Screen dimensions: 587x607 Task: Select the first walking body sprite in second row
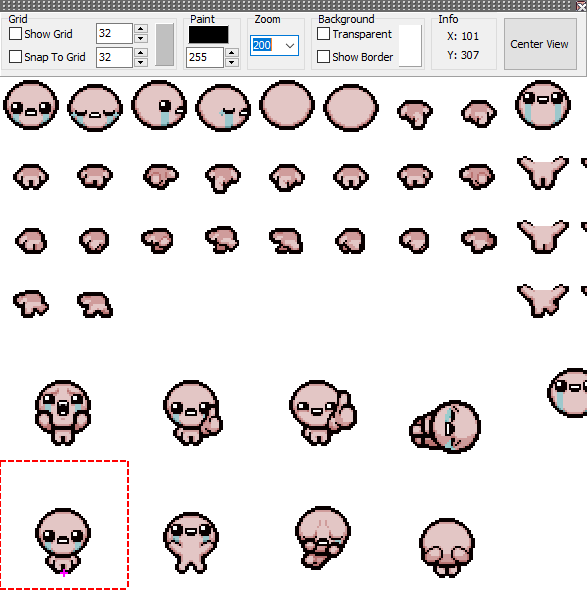coord(31,177)
